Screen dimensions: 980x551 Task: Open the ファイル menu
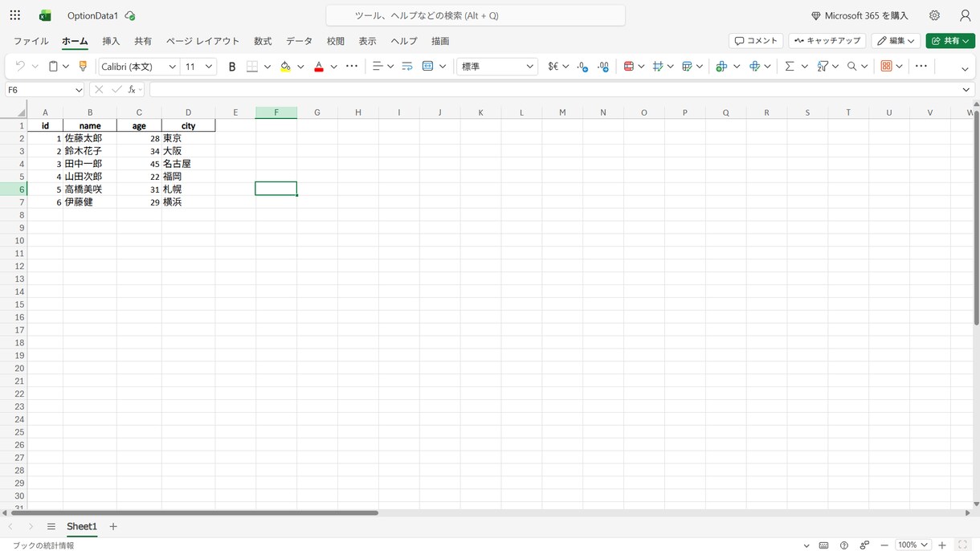pos(31,41)
